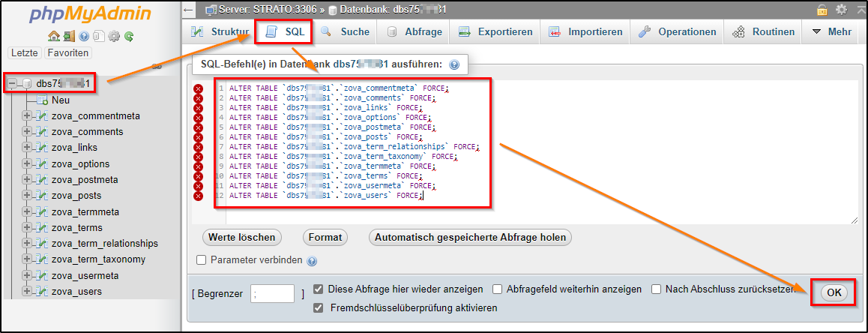Click red error marker on line 6
Screen dimensions: 868x333
[x=199, y=136]
